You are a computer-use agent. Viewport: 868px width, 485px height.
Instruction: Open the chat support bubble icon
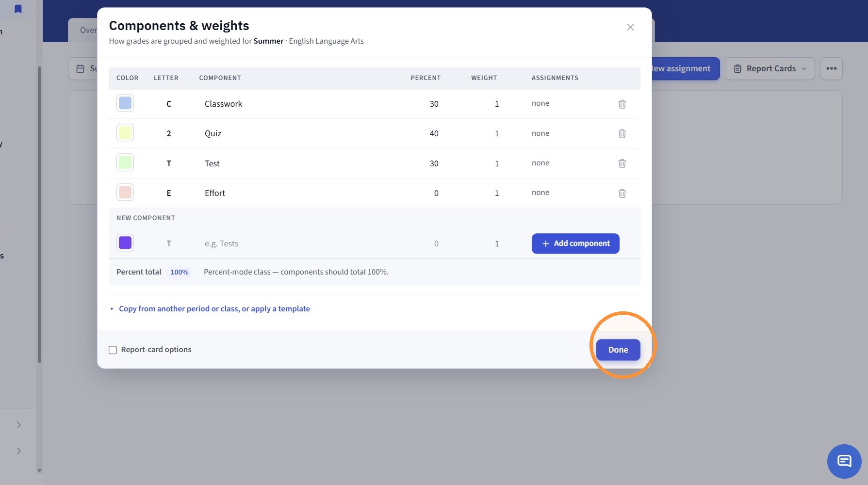coord(844,461)
